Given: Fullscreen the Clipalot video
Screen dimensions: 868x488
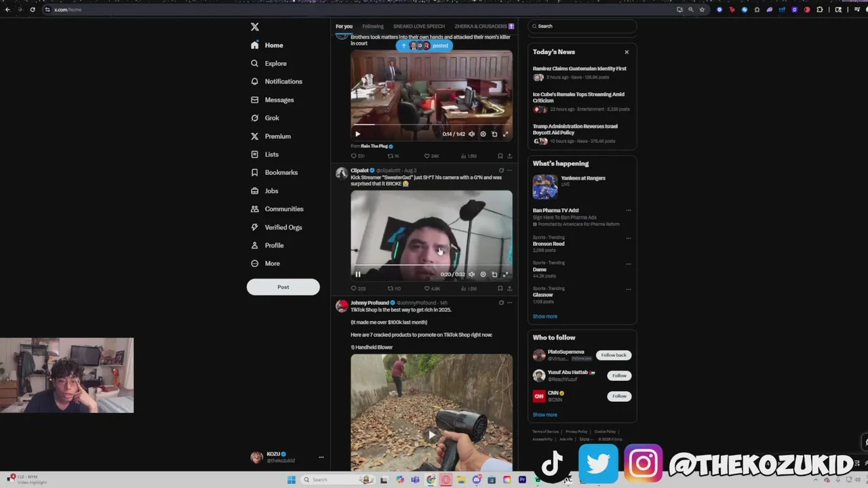Looking at the screenshot, I should [x=505, y=274].
